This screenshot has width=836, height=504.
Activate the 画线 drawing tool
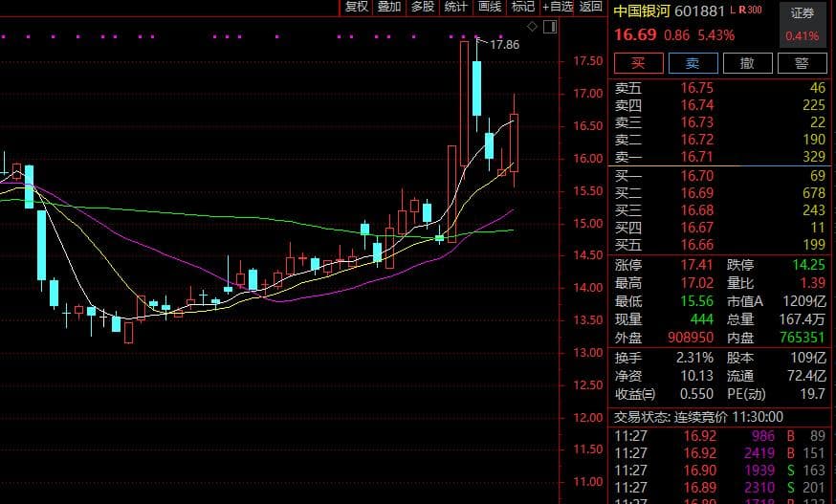click(490, 7)
